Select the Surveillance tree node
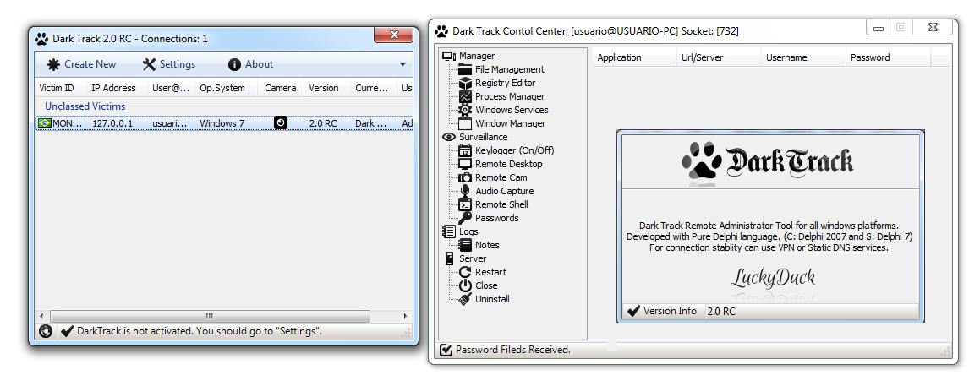This screenshot has height=386, width=980. click(483, 137)
